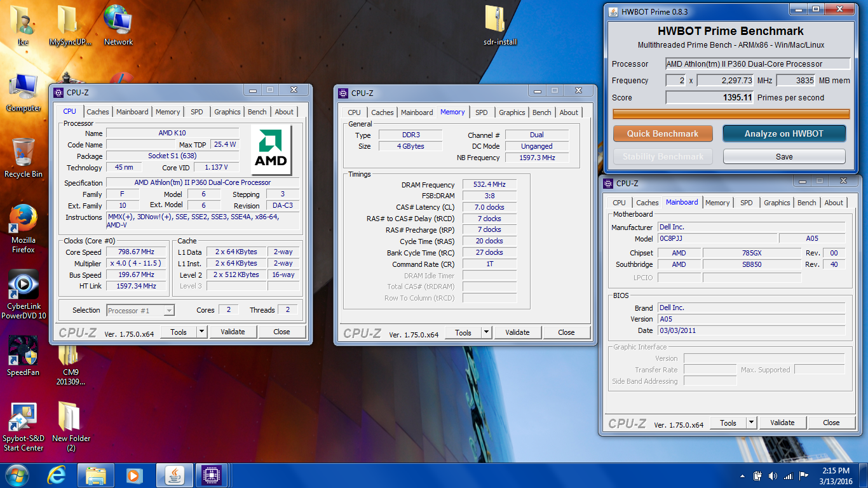Screen dimensions: 868x488
Task: Launch Internet Explorer from the taskbar
Action: (x=57, y=475)
